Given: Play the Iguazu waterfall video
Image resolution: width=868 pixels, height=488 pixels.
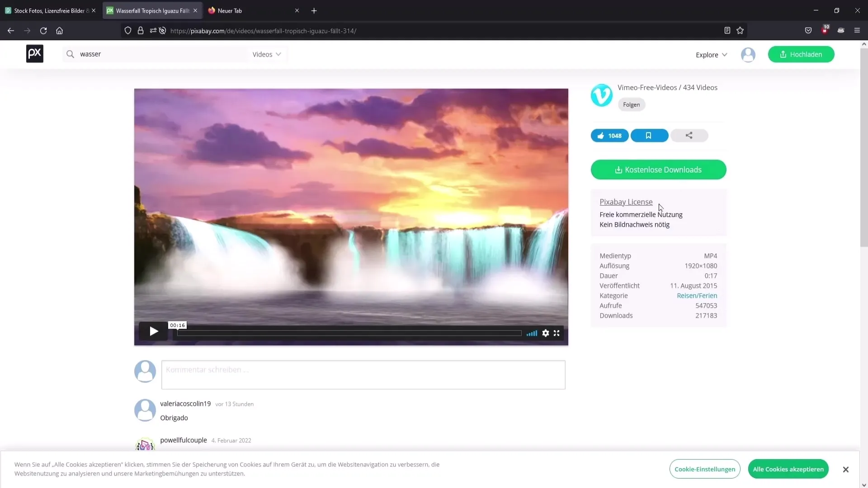Looking at the screenshot, I should click(x=153, y=333).
